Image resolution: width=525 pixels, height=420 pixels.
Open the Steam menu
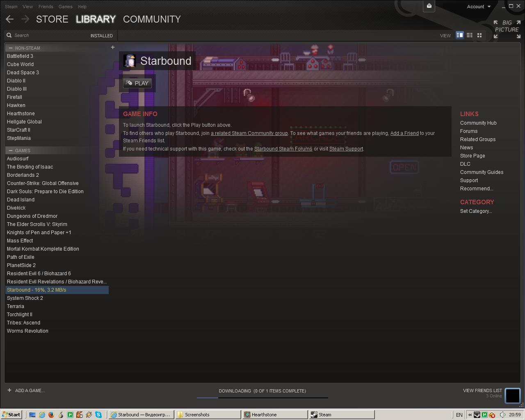tap(11, 7)
